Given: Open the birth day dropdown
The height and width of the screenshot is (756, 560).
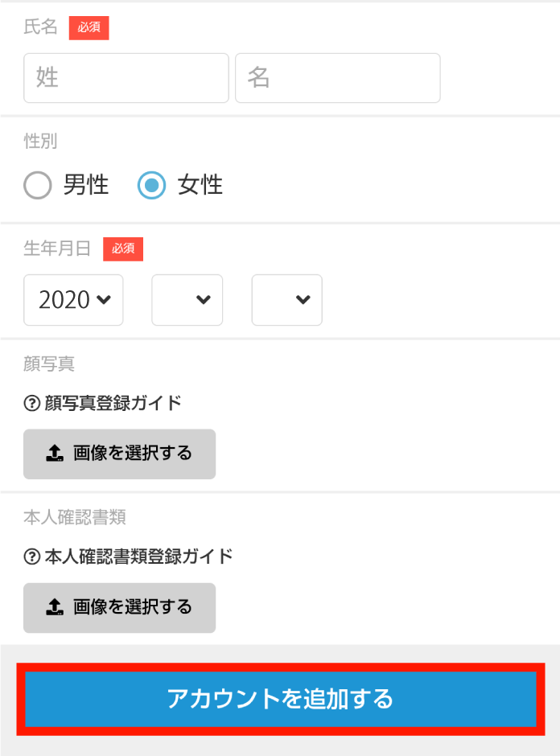Looking at the screenshot, I should (x=286, y=300).
